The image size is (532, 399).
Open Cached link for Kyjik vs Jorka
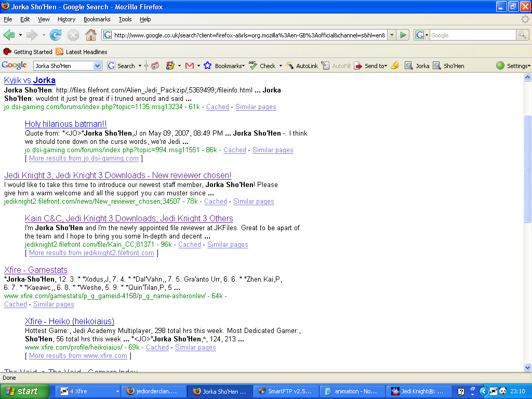(x=218, y=107)
